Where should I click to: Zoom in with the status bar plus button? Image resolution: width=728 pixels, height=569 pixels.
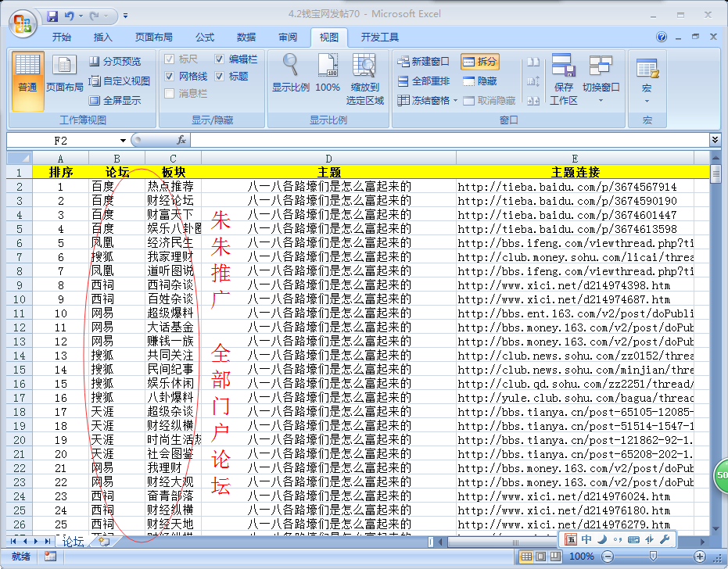[700, 556]
